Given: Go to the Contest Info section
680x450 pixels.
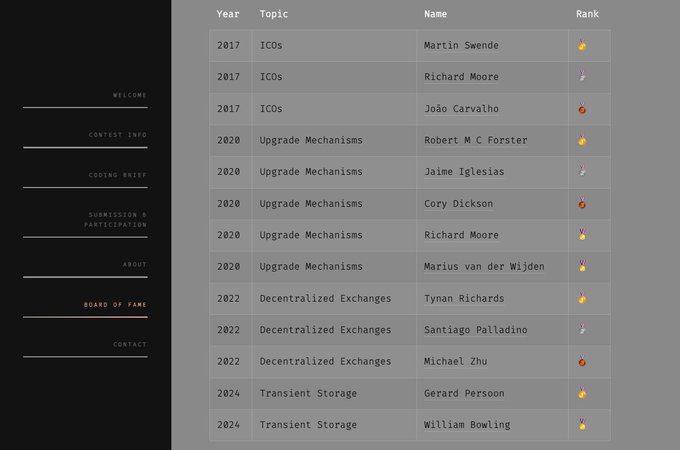Looking at the screenshot, I should point(118,135).
